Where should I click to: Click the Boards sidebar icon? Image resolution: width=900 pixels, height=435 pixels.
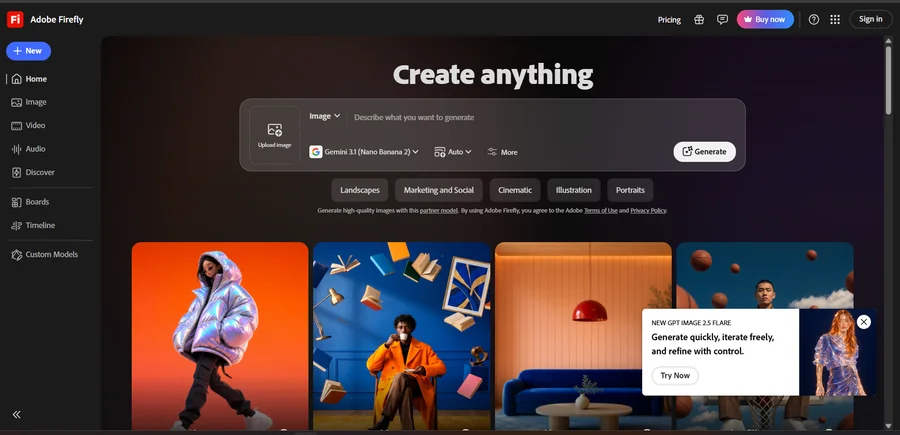pyautogui.click(x=17, y=202)
